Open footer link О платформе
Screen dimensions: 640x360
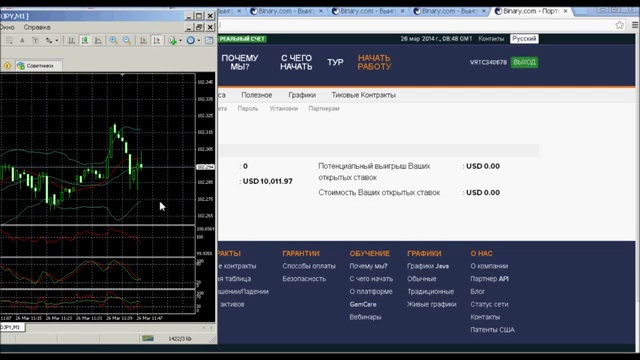371,291
